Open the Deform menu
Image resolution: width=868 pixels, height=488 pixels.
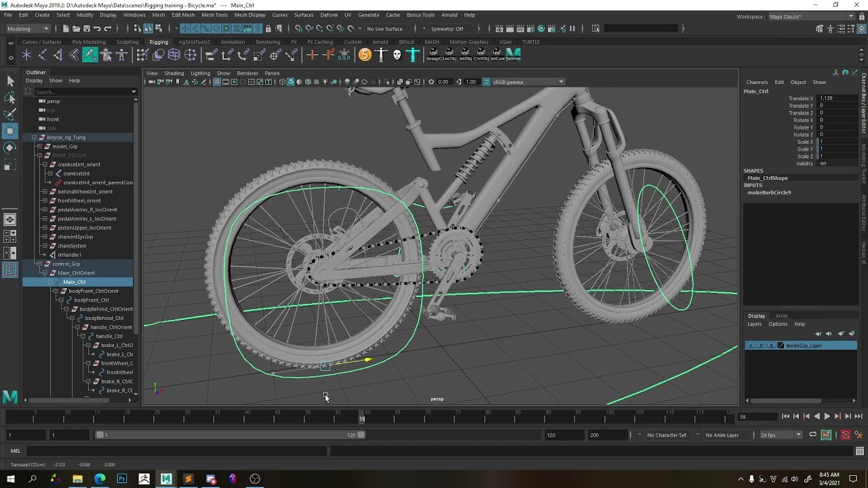pyautogui.click(x=330, y=15)
